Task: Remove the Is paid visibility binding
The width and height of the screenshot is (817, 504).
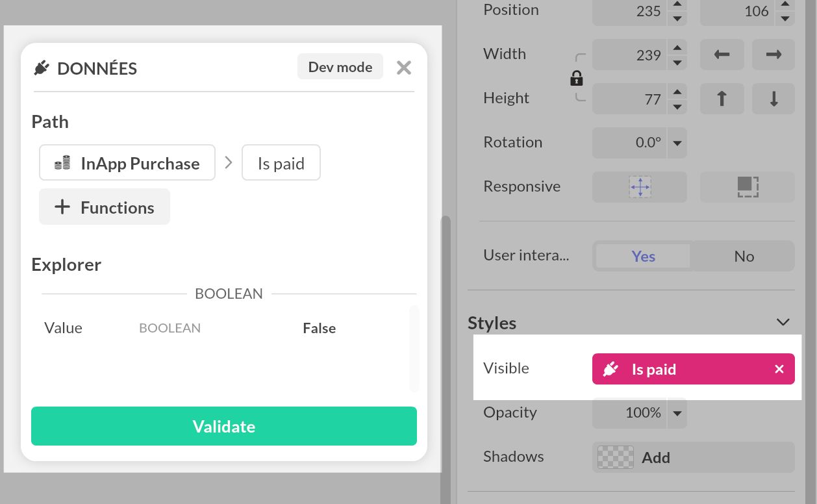Action: click(779, 369)
